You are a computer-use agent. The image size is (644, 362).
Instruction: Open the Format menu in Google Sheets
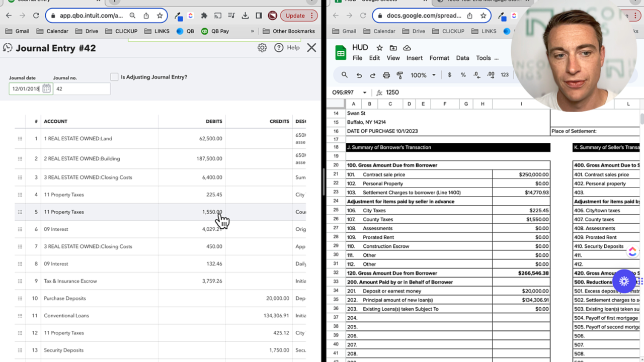pos(439,58)
